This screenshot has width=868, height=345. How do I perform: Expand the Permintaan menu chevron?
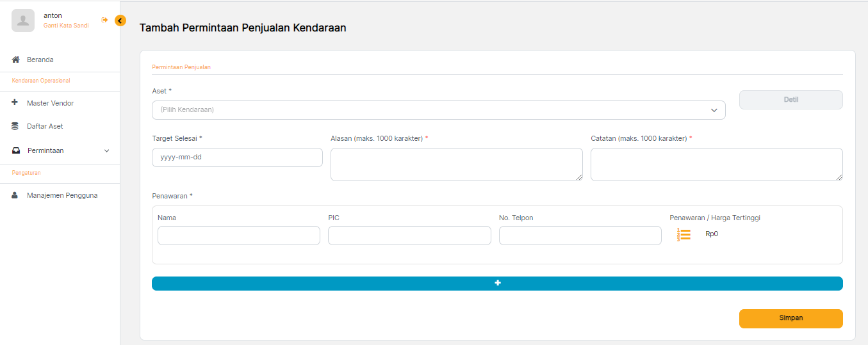click(x=107, y=151)
